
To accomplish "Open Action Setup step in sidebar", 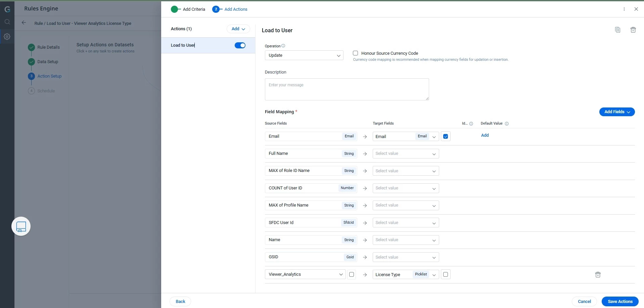I will (x=45, y=76).
